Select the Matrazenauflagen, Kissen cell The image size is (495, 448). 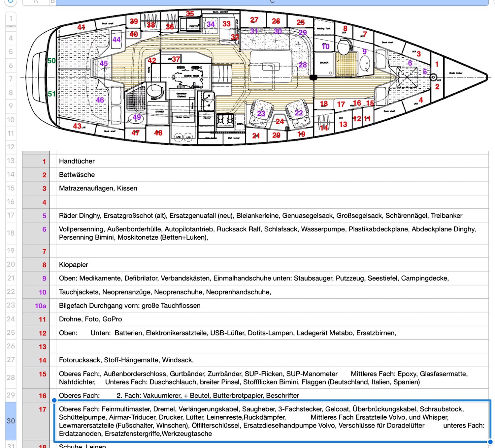click(272, 188)
